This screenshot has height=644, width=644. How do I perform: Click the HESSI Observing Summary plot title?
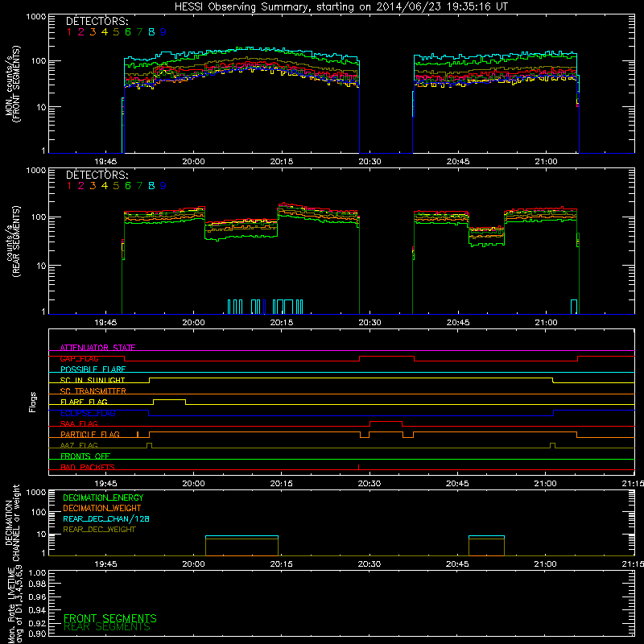341,6
